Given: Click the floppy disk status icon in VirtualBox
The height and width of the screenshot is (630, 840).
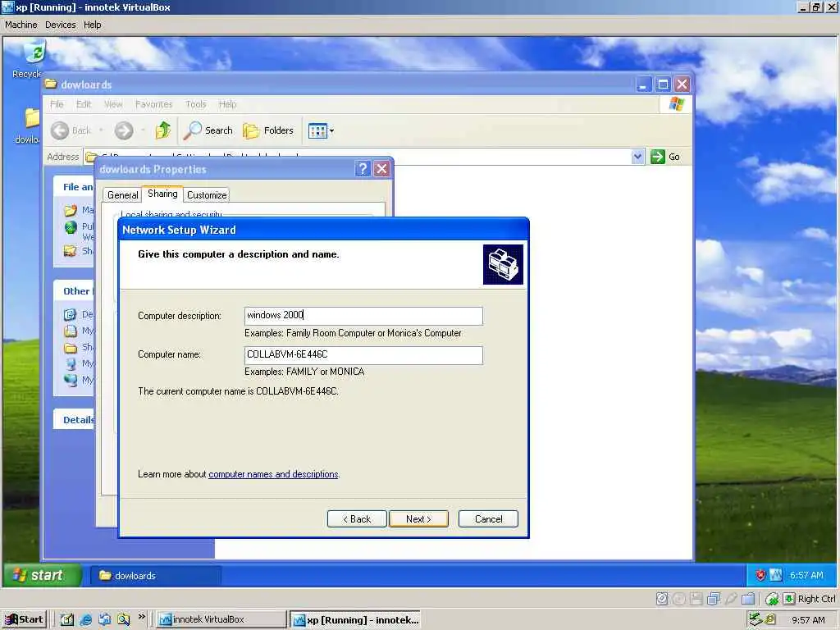Looking at the screenshot, I should (696, 598).
